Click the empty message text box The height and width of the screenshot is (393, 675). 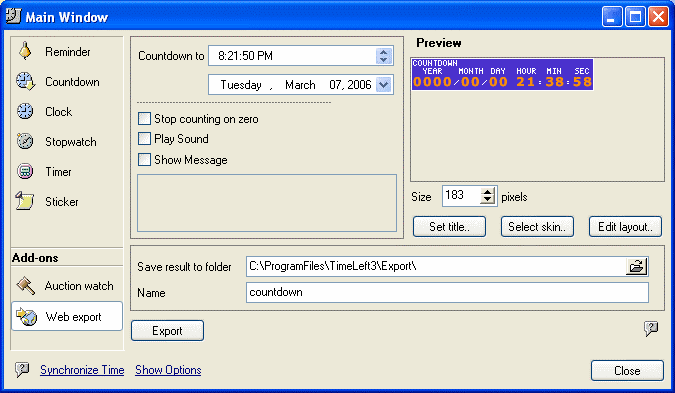point(267,203)
